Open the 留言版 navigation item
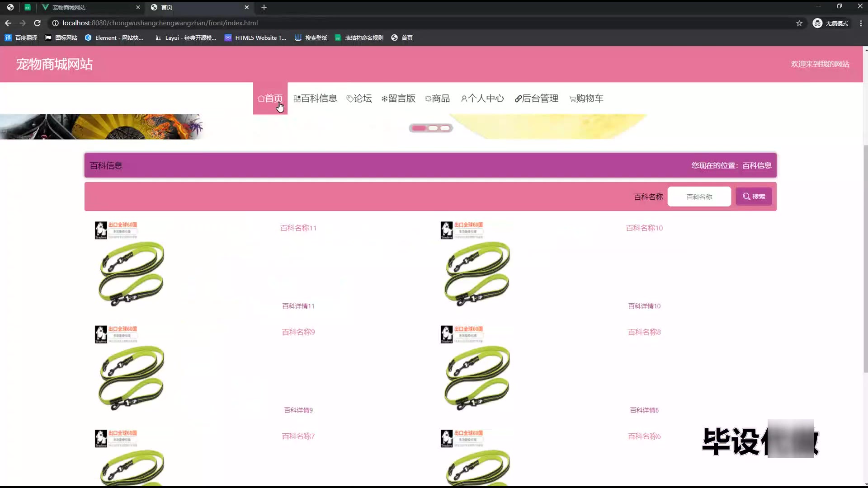 click(398, 98)
